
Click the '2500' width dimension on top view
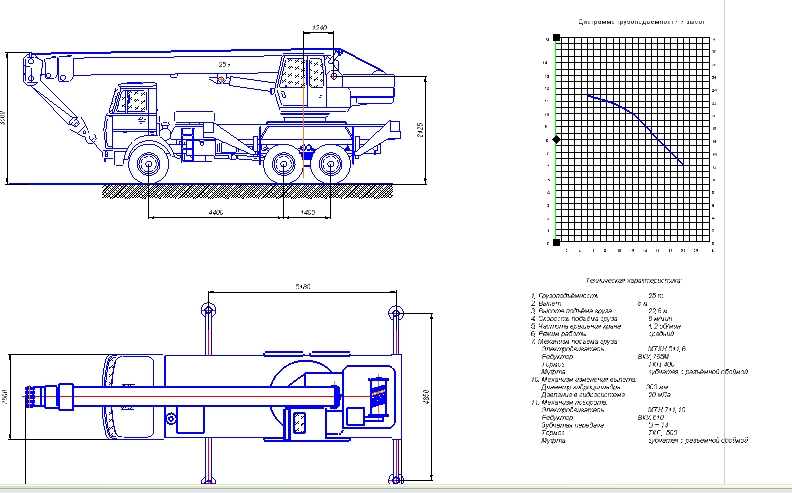(x=5, y=397)
